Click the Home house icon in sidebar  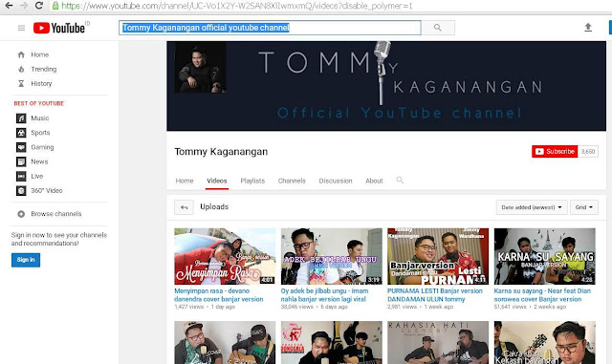[x=21, y=54]
